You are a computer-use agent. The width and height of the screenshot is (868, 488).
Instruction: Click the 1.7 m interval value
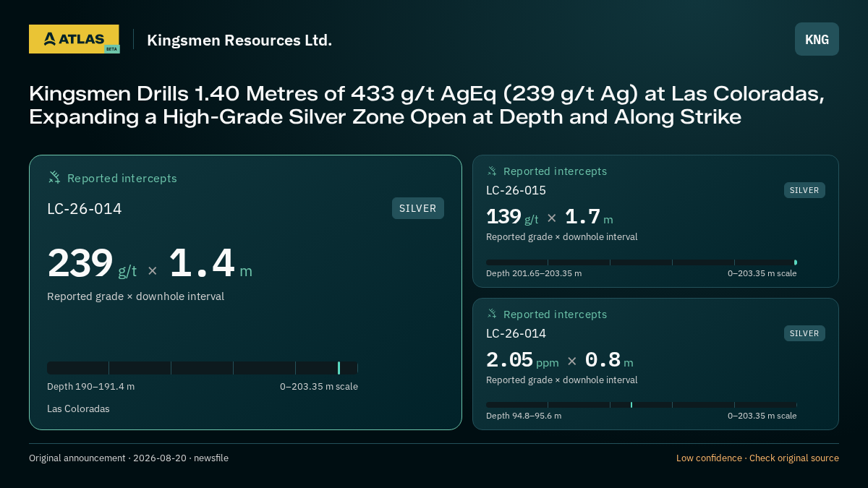point(589,217)
